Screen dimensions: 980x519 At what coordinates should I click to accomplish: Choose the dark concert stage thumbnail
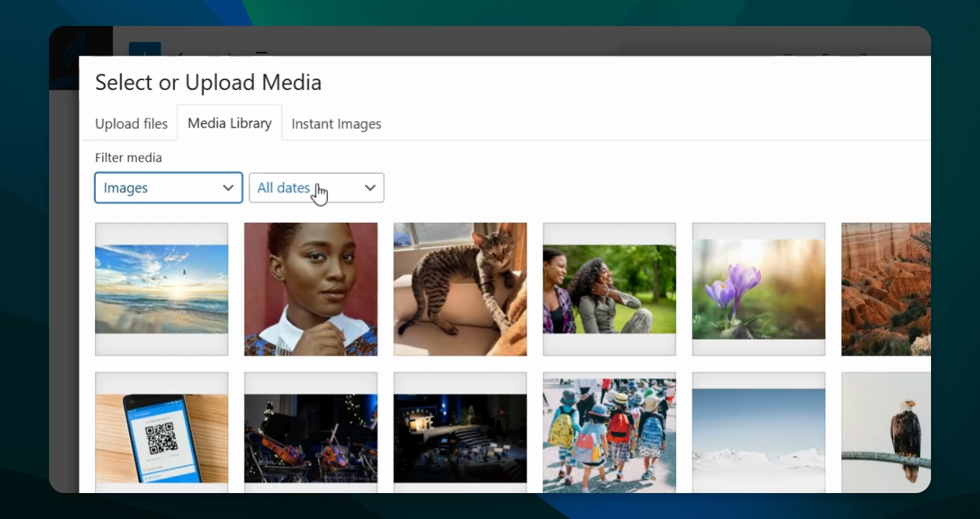pyautogui.click(x=460, y=432)
